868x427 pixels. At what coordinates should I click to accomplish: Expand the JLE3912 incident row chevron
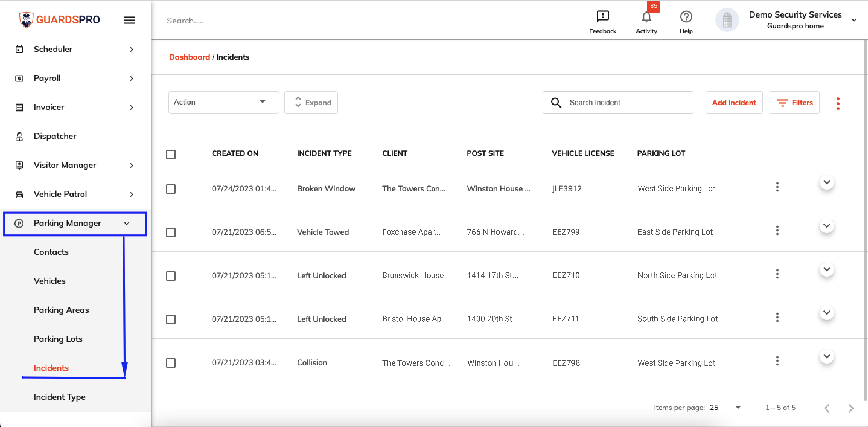[x=827, y=182]
